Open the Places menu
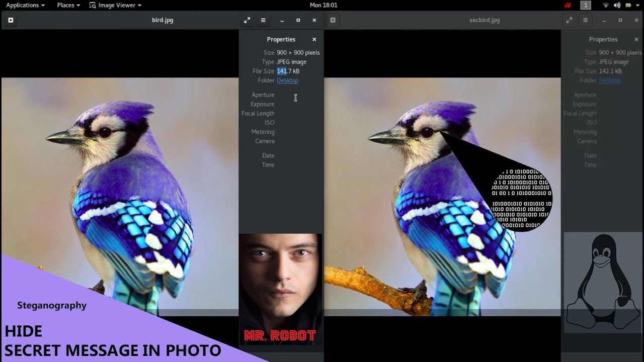 [x=69, y=5]
